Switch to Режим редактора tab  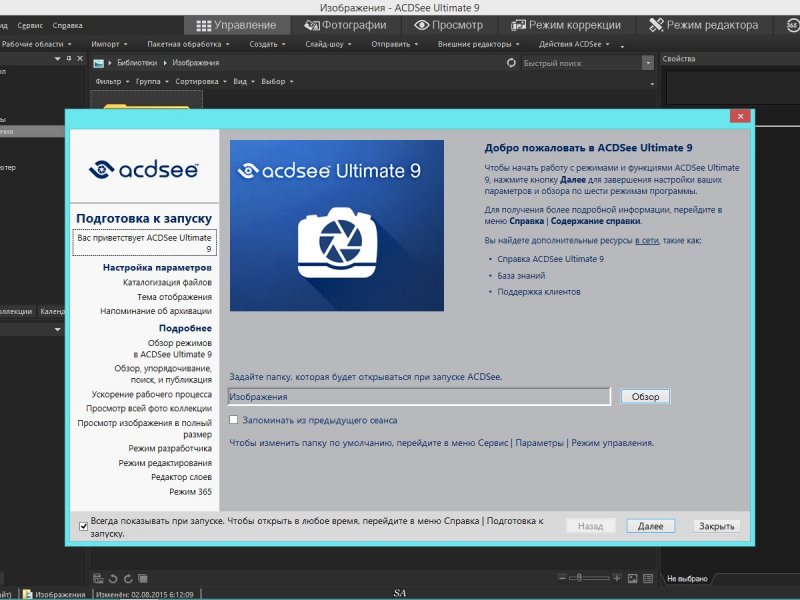704,25
